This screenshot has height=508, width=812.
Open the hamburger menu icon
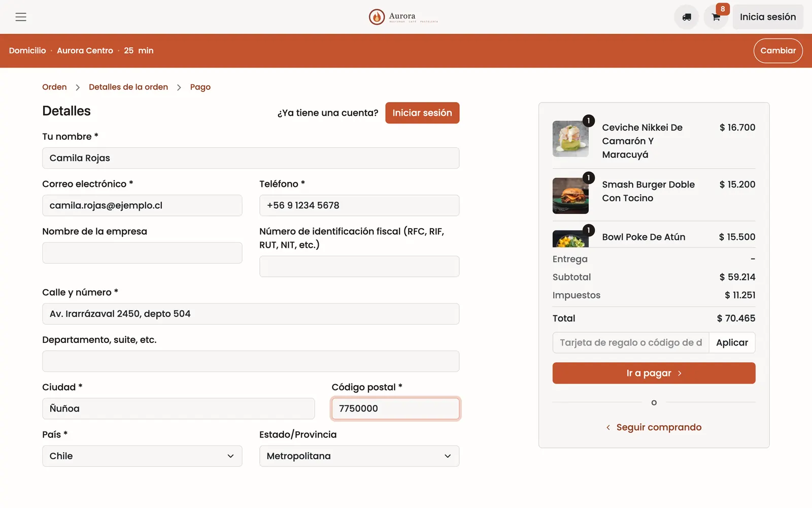tap(21, 17)
